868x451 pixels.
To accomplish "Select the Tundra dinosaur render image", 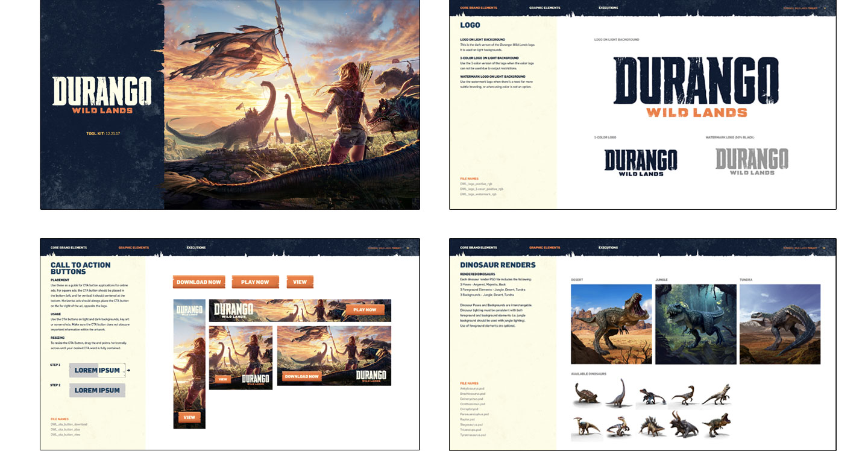I will pos(780,324).
